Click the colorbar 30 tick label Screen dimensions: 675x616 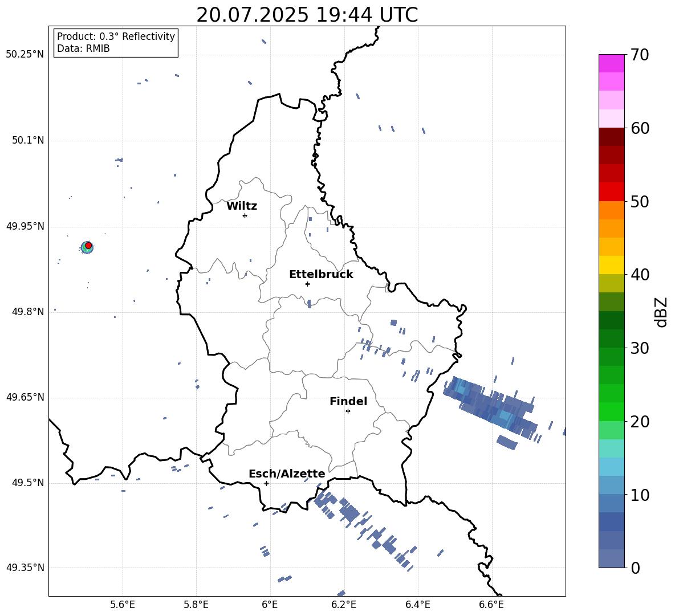(640, 348)
